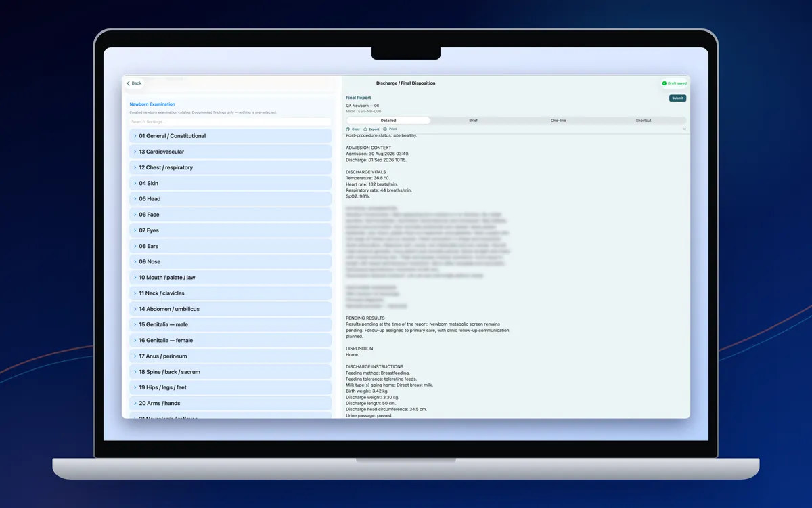Click the Respiratory rate: 44 breaths/min line

coord(379,190)
